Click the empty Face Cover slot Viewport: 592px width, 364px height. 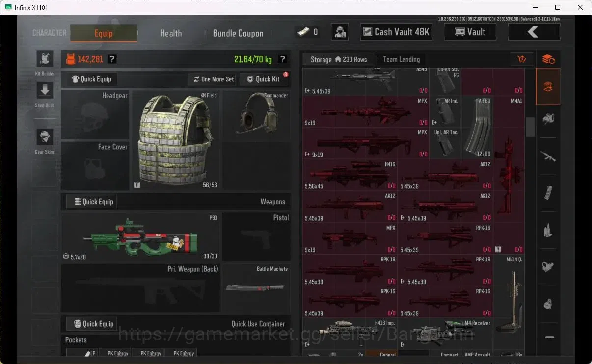(x=95, y=166)
